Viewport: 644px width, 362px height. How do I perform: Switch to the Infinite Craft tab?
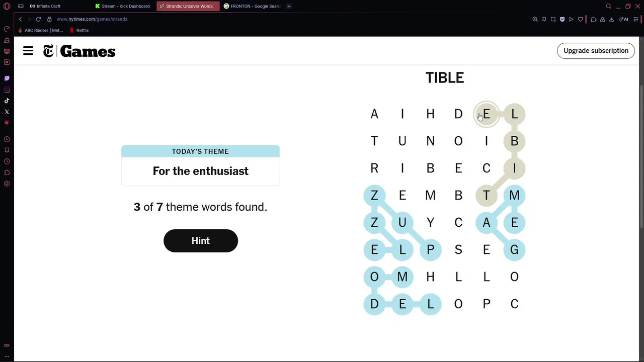tap(48, 6)
